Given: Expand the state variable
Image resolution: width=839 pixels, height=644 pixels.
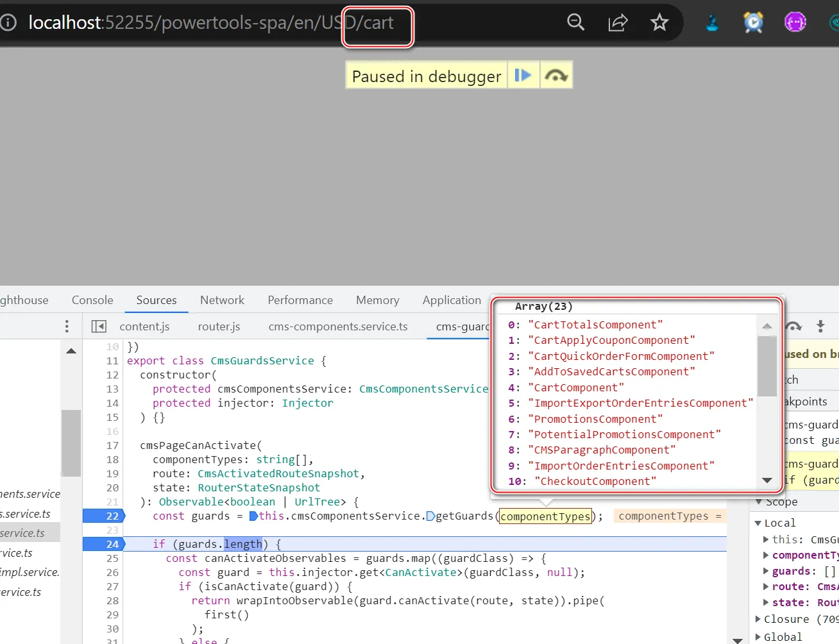Looking at the screenshot, I should (766, 602).
